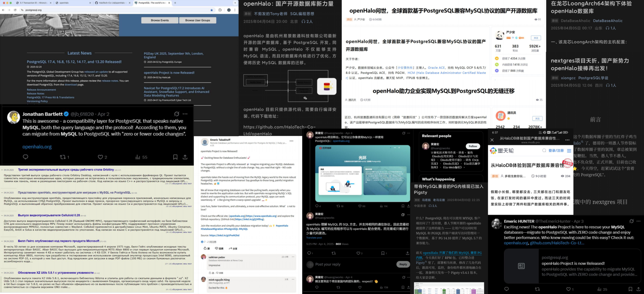Open more options on Emeric Tabakhoff's post

[x=291, y=141]
